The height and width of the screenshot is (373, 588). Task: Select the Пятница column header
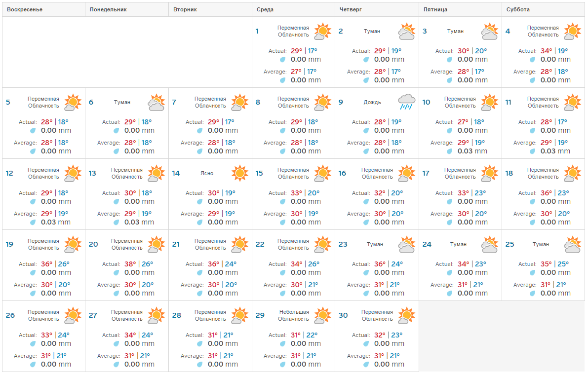[435, 9]
